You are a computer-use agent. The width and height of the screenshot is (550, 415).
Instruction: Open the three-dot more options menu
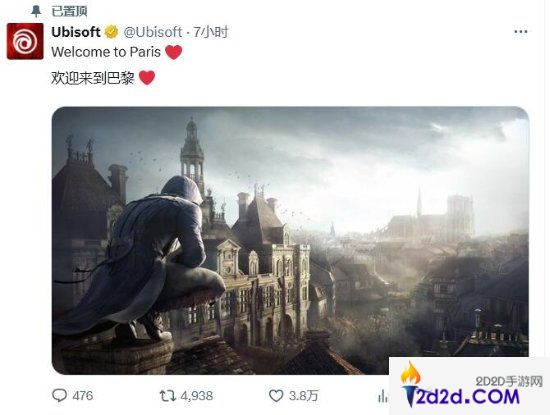click(x=521, y=32)
